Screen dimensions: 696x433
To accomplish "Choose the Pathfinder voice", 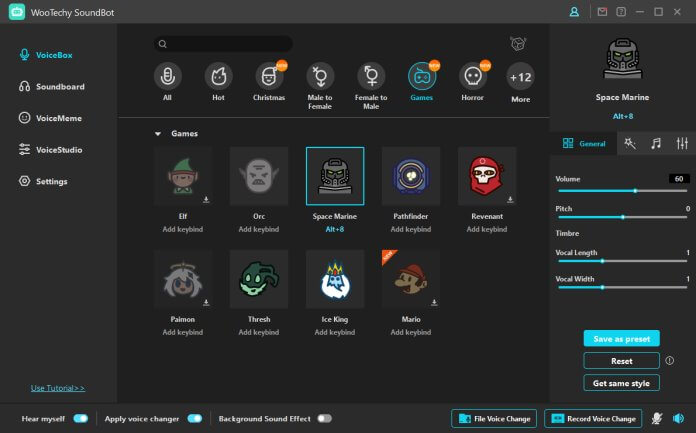I will pyautogui.click(x=411, y=176).
